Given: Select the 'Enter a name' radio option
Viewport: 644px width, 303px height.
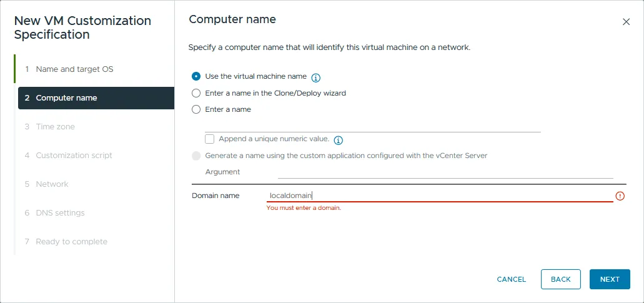Looking at the screenshot, I should [196, 109].
